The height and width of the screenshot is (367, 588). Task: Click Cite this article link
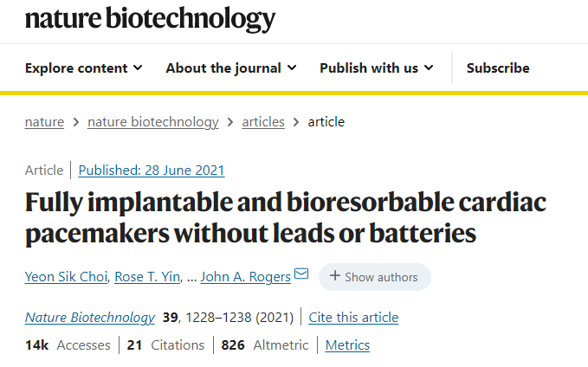[x=353, y=318]
